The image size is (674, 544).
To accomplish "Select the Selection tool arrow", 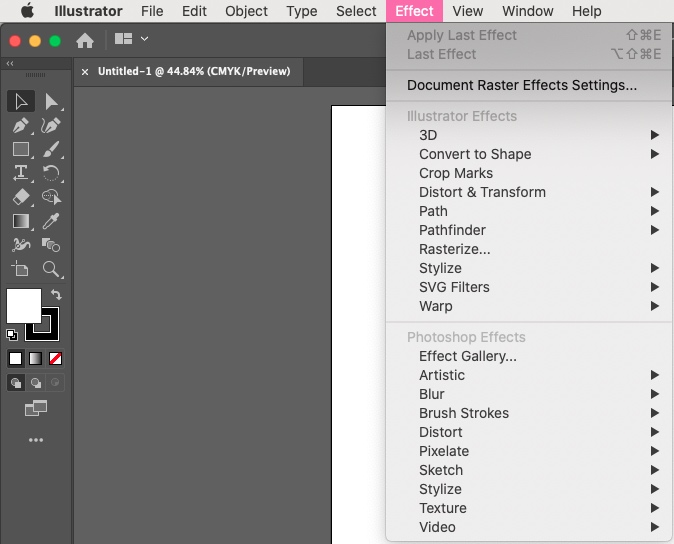I will (x=21, y=101).
